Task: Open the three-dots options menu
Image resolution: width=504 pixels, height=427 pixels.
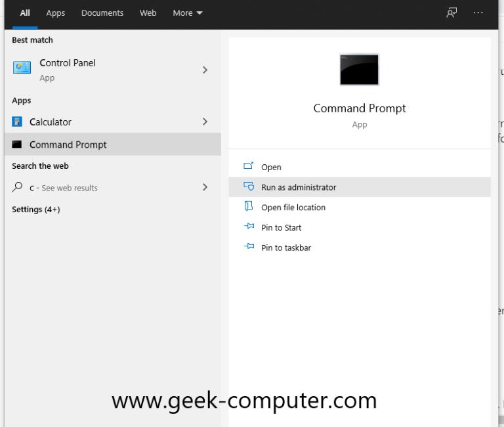Action: click(478, 13)
